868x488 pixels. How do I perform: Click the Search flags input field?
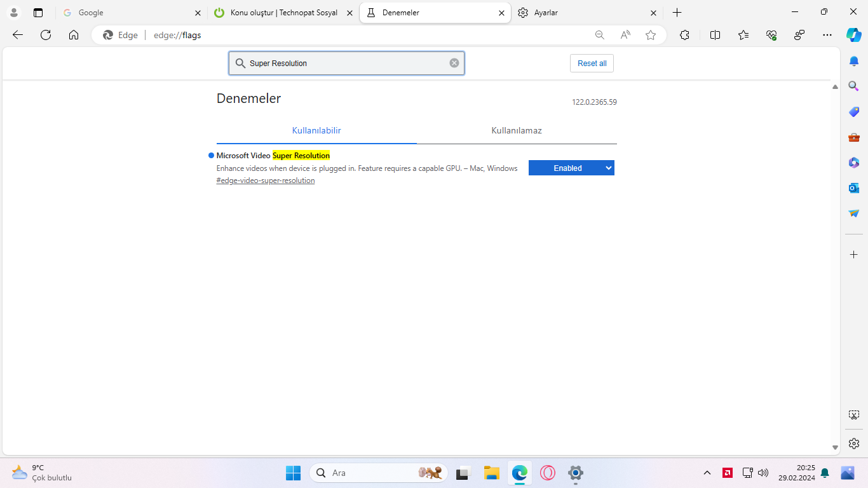coord(346,63)
